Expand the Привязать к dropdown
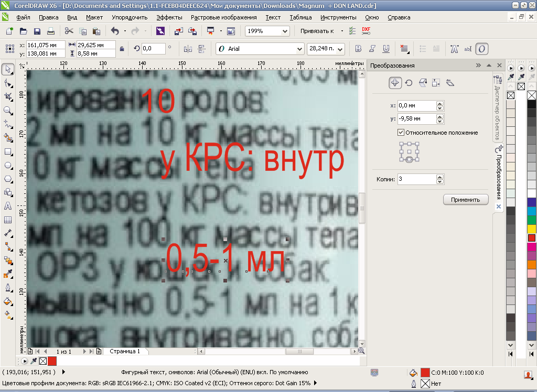Image resolution: width=537 pixels, height=392 pixels. click(x=342, y=31)
